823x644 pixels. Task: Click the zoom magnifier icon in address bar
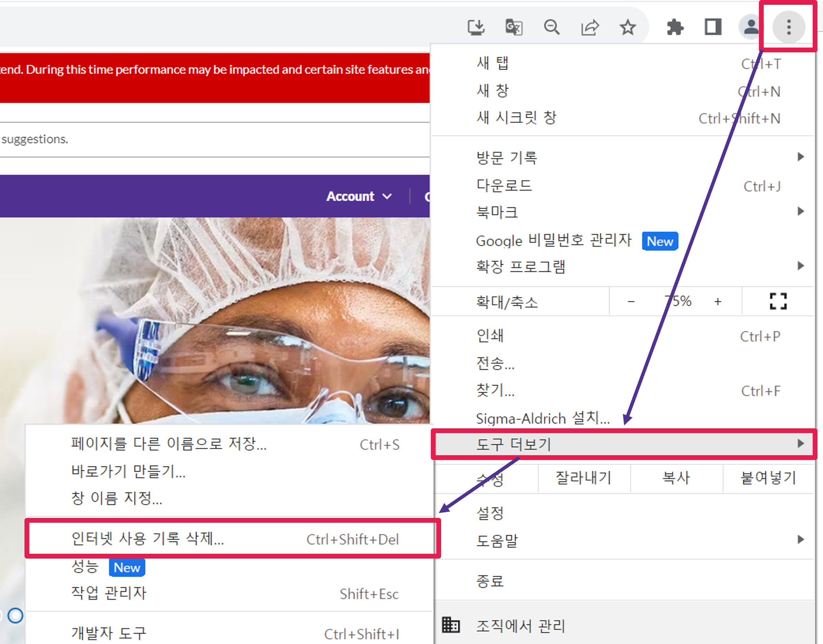552,27
